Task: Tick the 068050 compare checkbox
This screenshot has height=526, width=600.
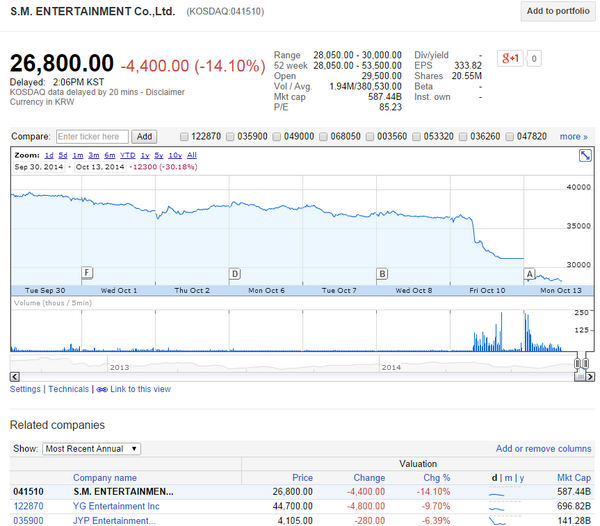Action: point(323,137)
